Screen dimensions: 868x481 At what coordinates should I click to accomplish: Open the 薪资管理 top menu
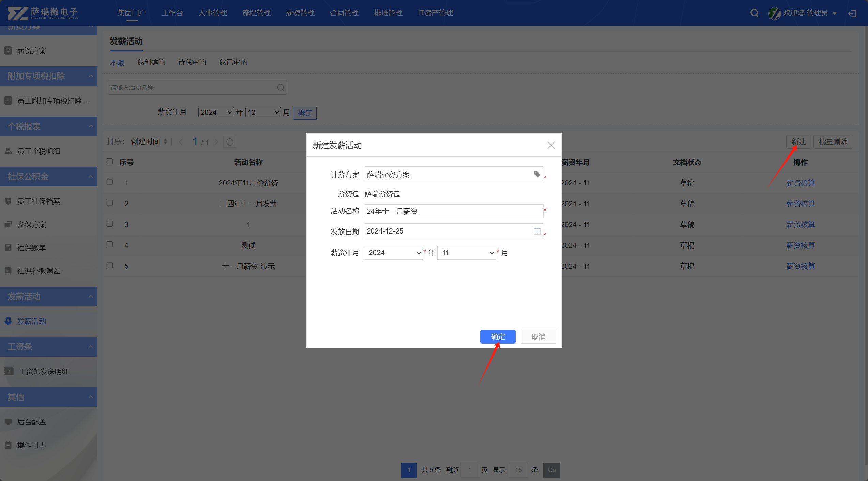[300, 13]
